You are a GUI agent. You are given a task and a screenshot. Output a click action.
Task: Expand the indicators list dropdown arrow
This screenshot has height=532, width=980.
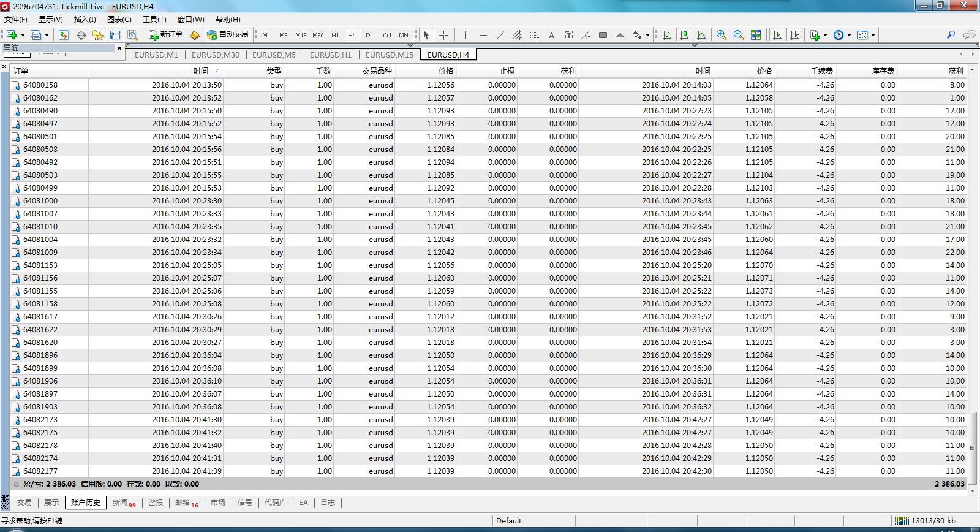825,35
